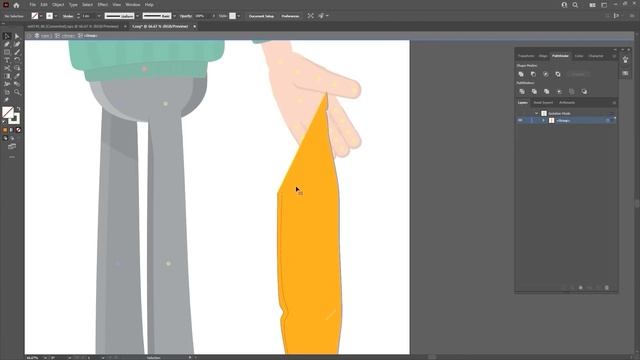
Task: Select the Line Segment tool
Action: coord(17,52)
